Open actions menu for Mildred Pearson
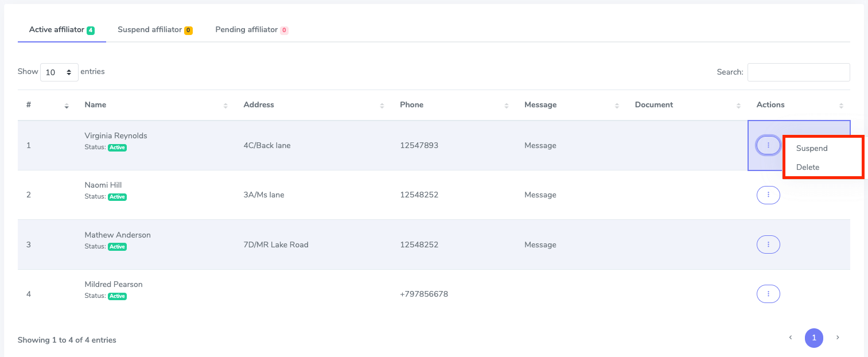Viewport: 868px width, 357px height. 768,294
